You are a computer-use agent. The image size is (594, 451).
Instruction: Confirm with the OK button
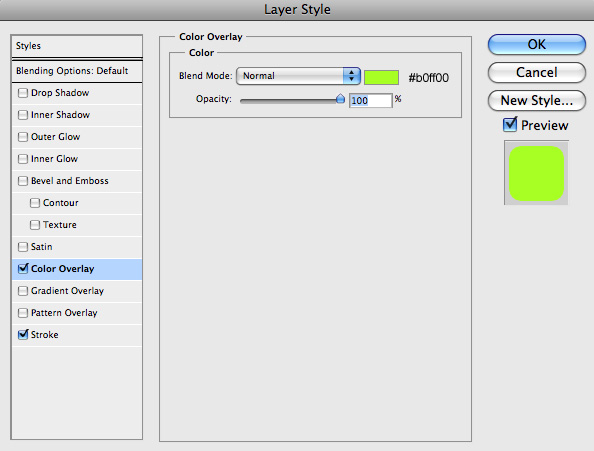pos(537,44)
